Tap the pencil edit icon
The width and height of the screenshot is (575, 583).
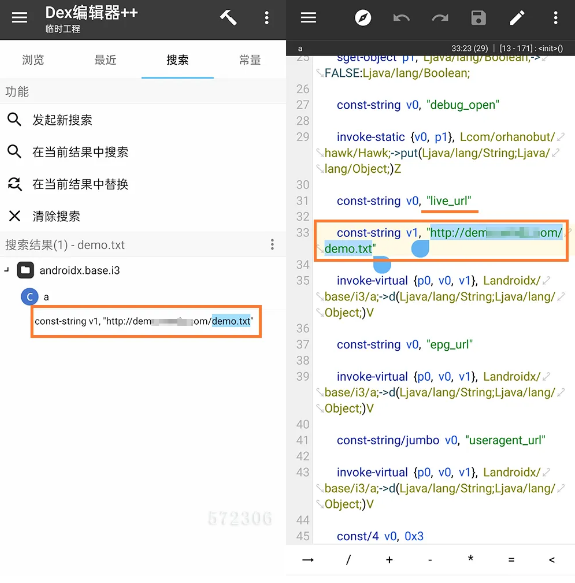pos(517,17)
